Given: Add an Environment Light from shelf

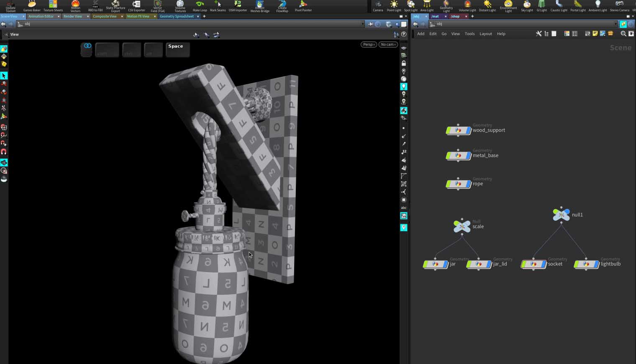Looking at the screenshot, I should 508,6.
